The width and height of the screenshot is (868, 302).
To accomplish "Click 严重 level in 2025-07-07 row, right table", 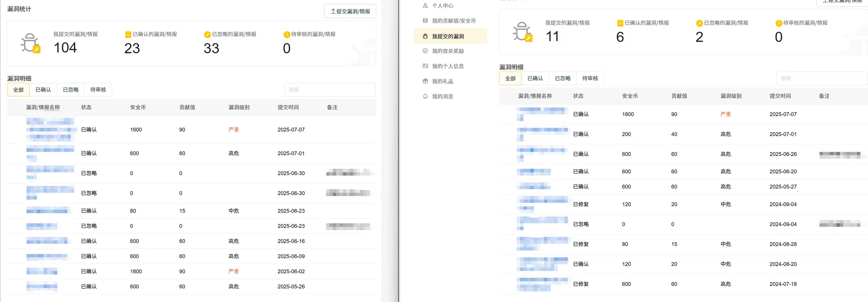I will click(x=725, y=114).
